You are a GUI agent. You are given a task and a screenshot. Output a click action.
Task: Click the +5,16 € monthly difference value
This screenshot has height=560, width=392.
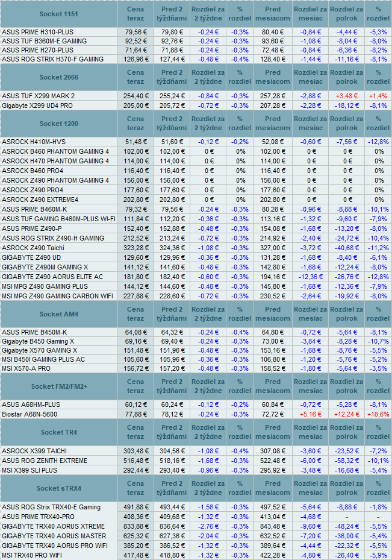[311, 414]
